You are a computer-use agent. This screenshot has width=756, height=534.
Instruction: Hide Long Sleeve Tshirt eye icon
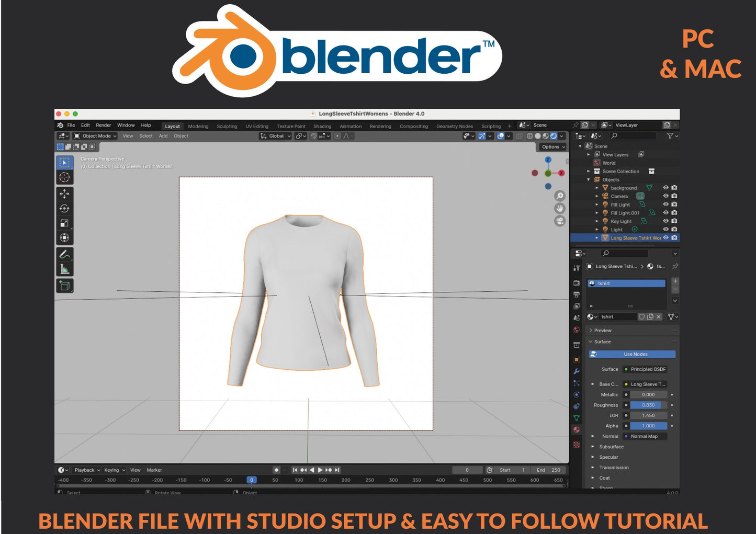(666, 238)
